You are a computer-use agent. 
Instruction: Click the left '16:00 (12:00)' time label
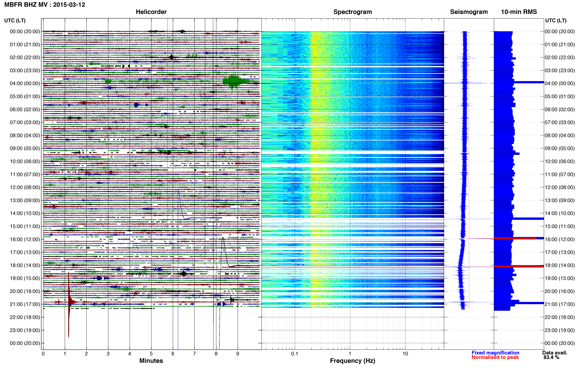click(25, 239)
